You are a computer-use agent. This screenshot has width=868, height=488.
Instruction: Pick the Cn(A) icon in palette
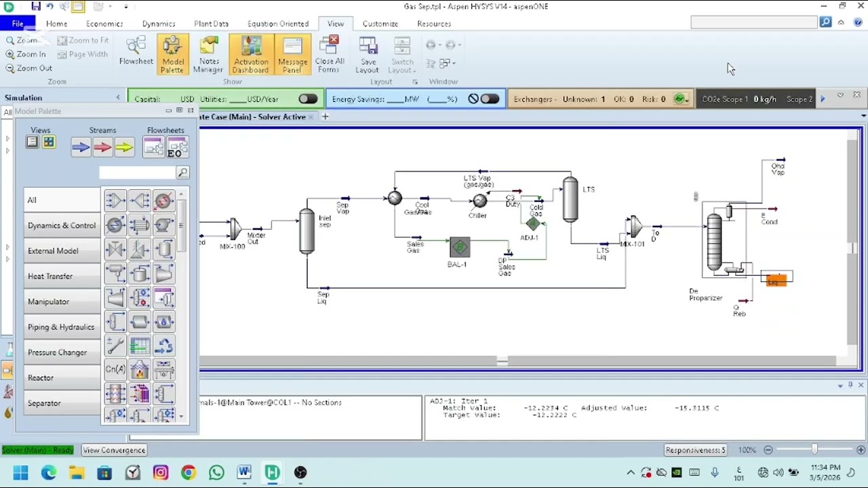coord(115,369)
